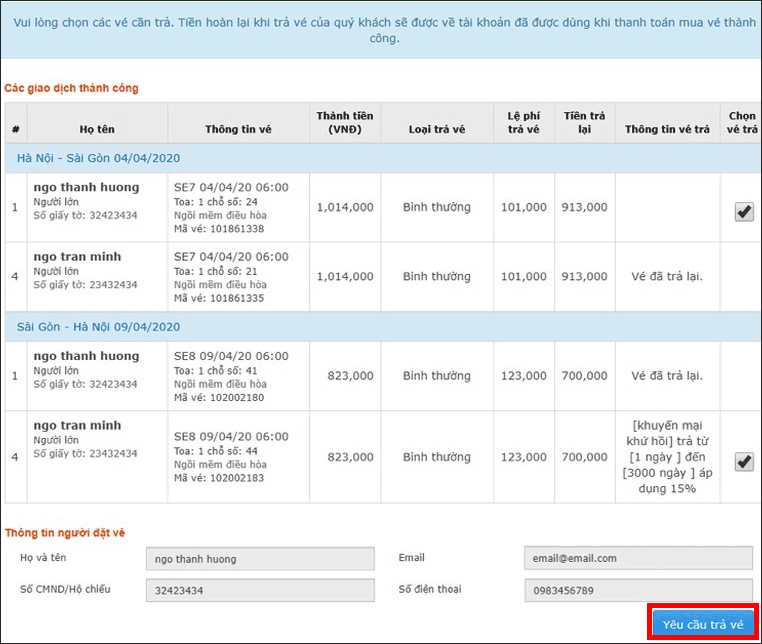Click 'Vé đã trả lại.' in seat 41 row

666,376
